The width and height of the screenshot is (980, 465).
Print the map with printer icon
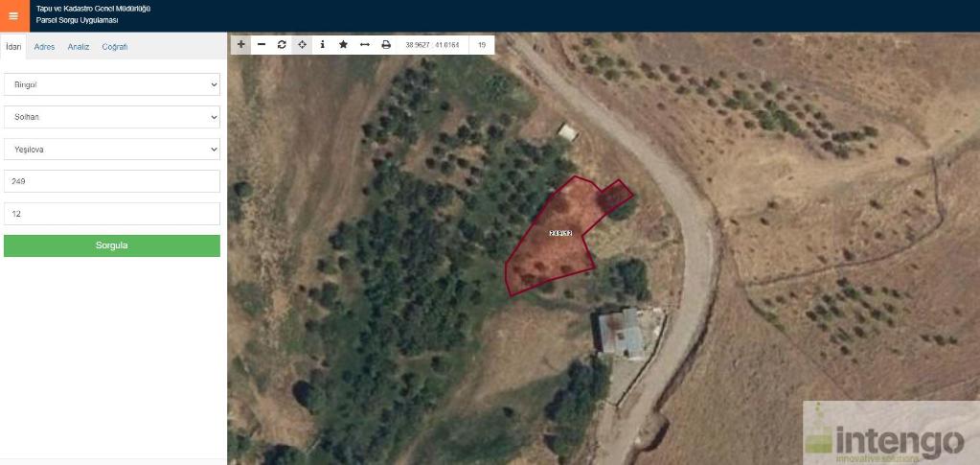click(386, 44)
